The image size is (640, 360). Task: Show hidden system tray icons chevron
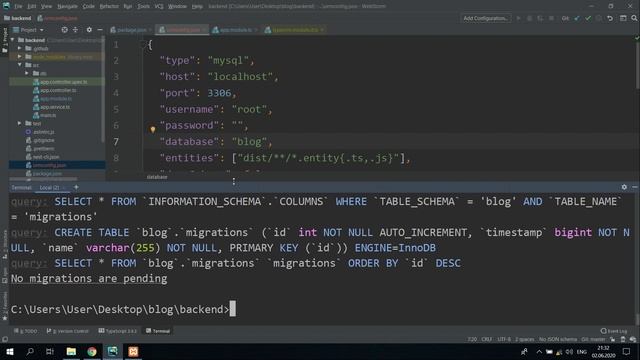tap(539, 351)
